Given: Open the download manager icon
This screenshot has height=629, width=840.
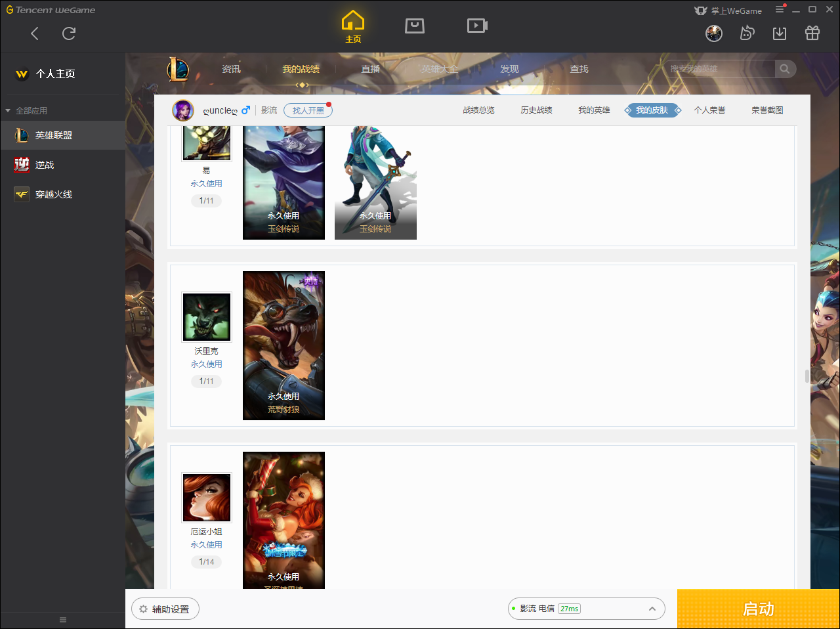Looking at the screenshot, I should (x=780, y=33).
